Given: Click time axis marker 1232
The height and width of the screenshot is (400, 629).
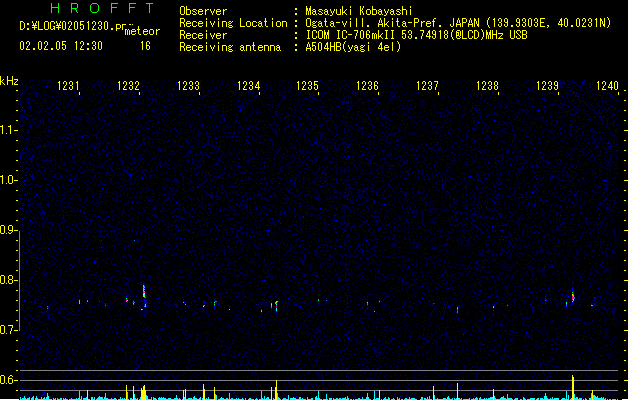Looking at the screenshot, I should (x=128, y=86).
